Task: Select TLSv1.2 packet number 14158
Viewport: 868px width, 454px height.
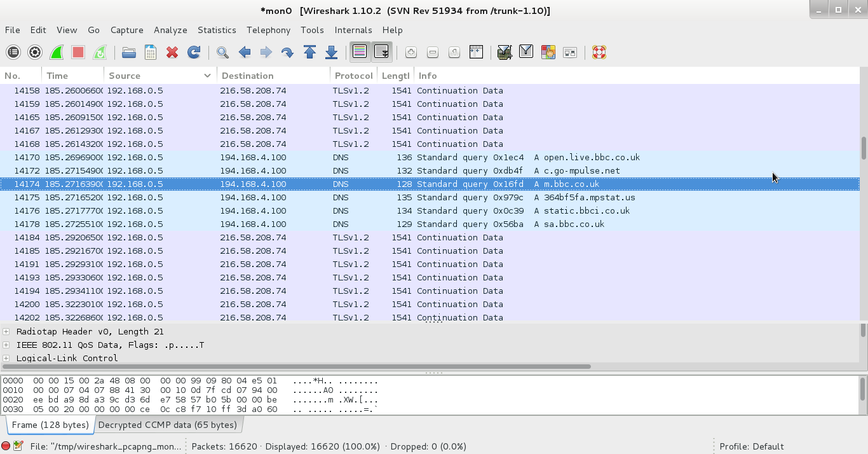Action: [430, 90]
